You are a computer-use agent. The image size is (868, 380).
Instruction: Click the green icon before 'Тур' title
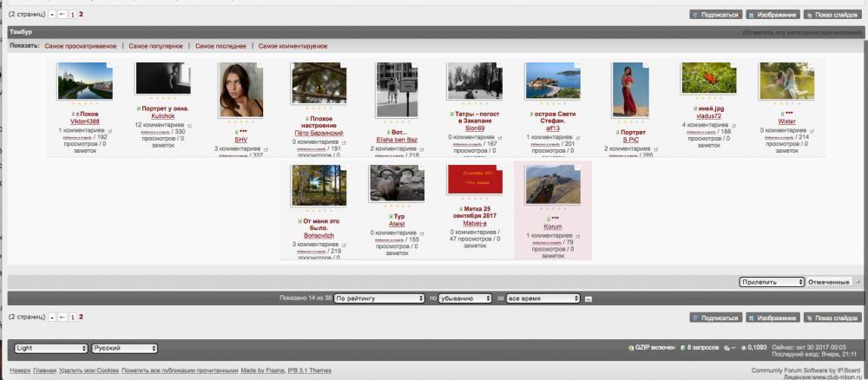pyautogui.click(x=391, y=216)
